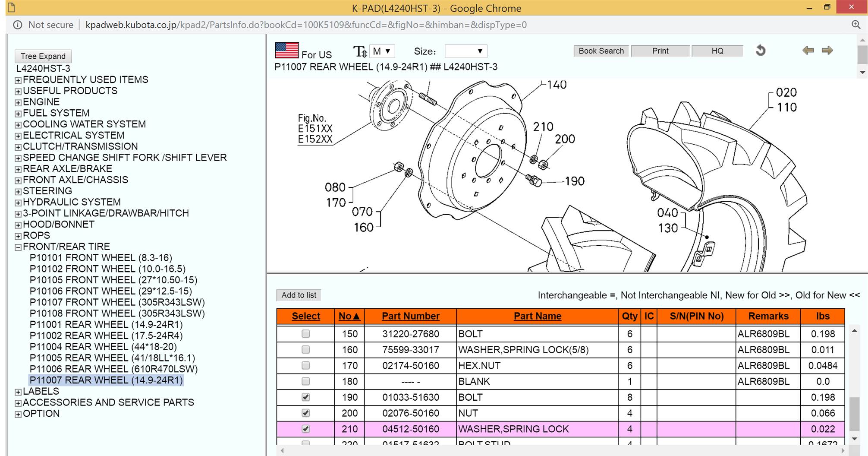Click the US flag region icon
This screenshot has width=868, height=456.
click(x=286, y=51)
